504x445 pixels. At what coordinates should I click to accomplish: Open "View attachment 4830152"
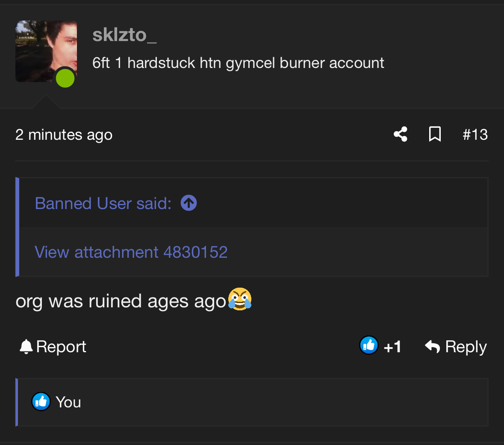click(x=131, y=252)
